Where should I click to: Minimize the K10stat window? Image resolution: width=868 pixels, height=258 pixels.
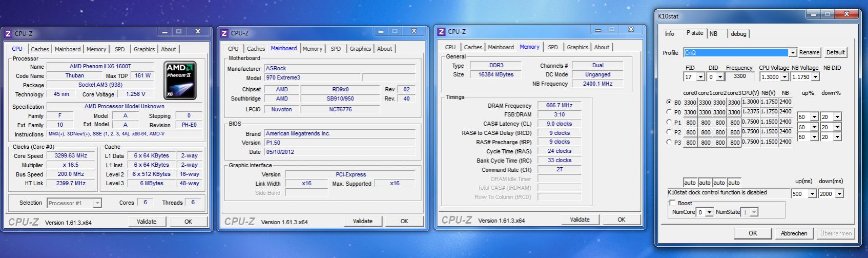(813, 15)
